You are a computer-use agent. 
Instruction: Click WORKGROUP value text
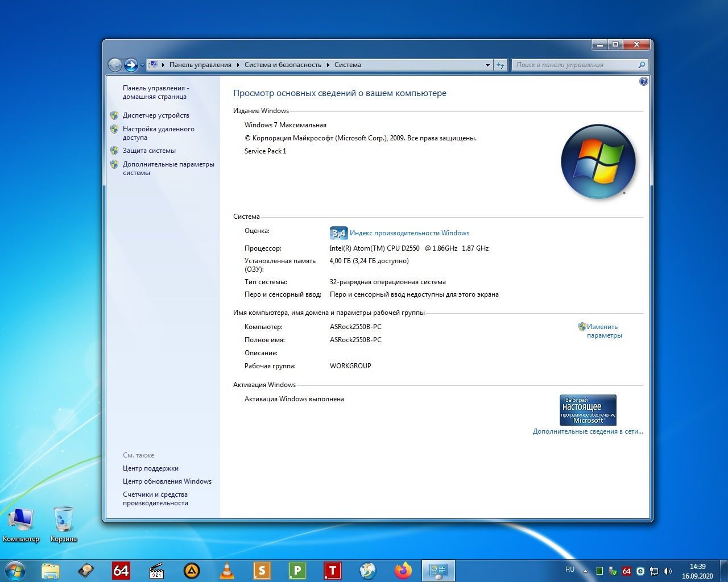pos(350,366)
